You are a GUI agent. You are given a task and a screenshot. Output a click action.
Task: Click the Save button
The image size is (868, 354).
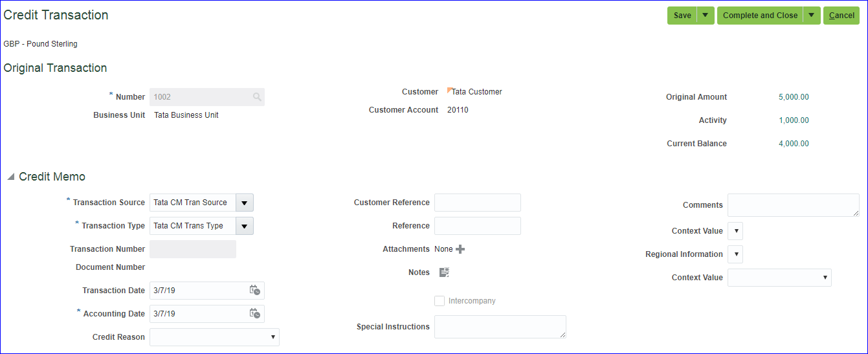pos(682,16)
